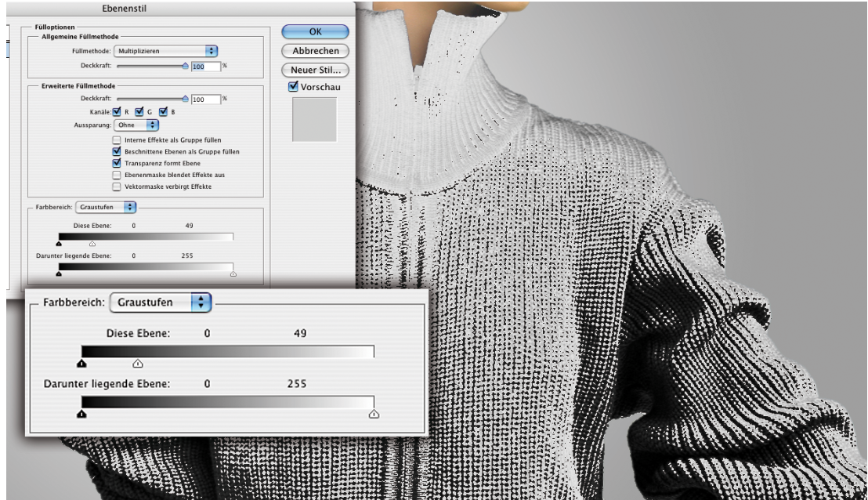Click the enlarged white triangle at 49 under Diese Ebene
The width and height of the screenshot is (868, 500).
point(138,364)
